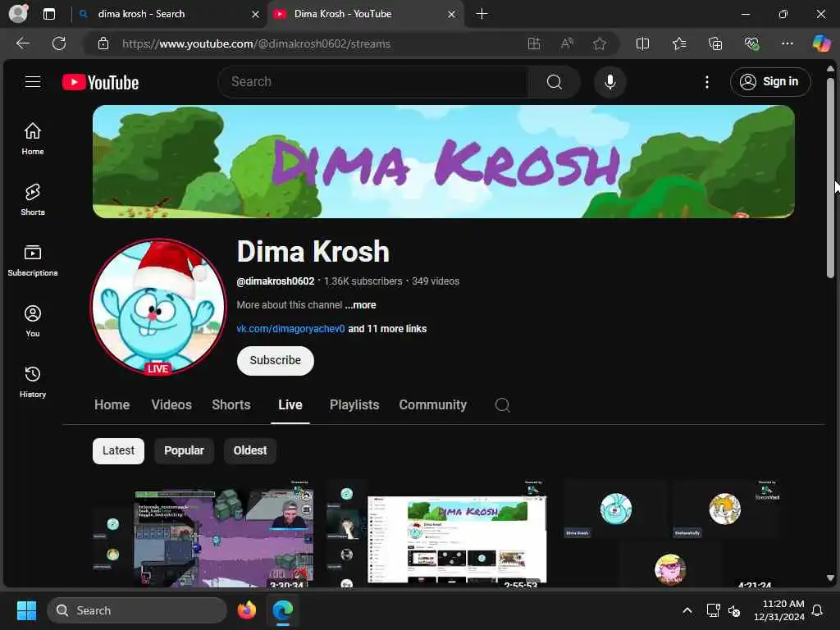Screen dimensions: 840x630
Task: Open the Edge profile icon
Action: click(18, 13)
